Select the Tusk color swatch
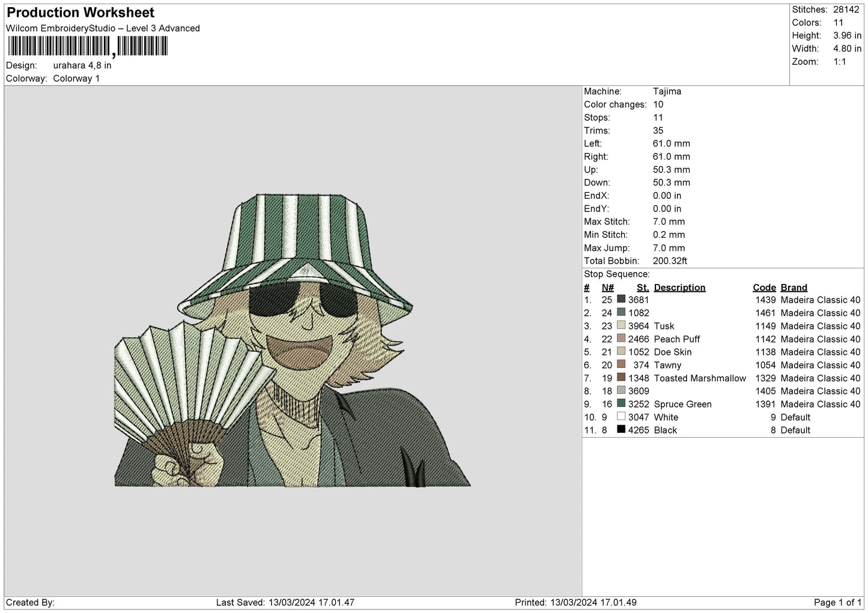Image resolution: width=868 pixels, height=613 pixels. (x=621, y=325)
